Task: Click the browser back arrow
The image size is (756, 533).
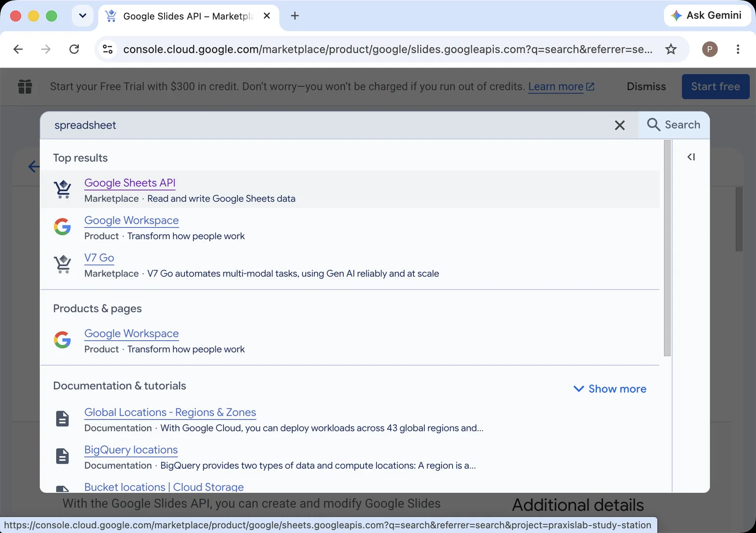Action: [18, 49]
